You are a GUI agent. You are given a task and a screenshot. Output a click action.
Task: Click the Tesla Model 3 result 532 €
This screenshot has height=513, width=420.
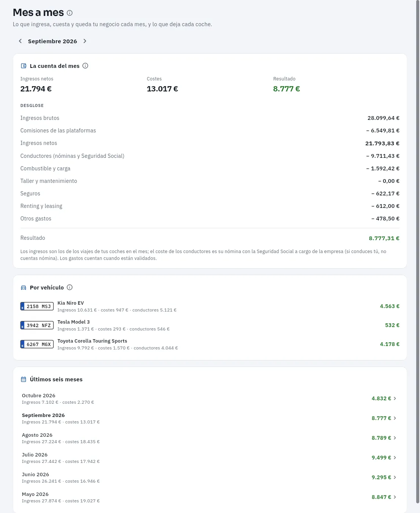point(392,325)
